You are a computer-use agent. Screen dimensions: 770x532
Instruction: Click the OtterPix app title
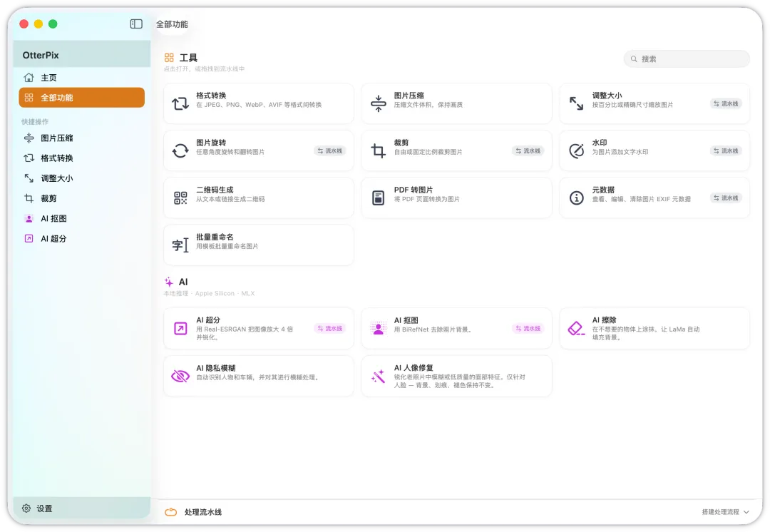tap(41, 55)
